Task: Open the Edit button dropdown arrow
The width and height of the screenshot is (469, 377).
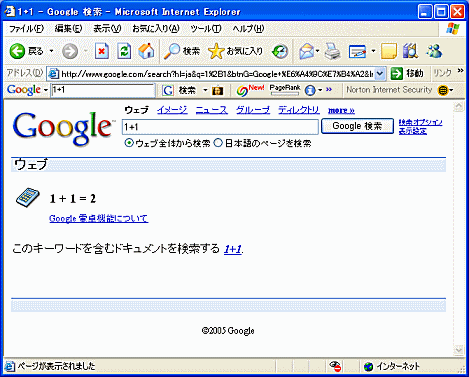Action: (373, 51)
